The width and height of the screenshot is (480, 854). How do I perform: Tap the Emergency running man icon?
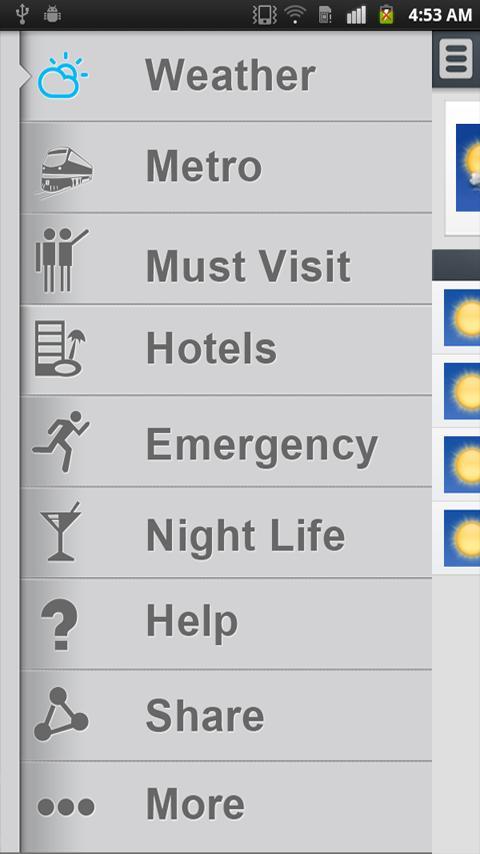[x=61, y=441]
